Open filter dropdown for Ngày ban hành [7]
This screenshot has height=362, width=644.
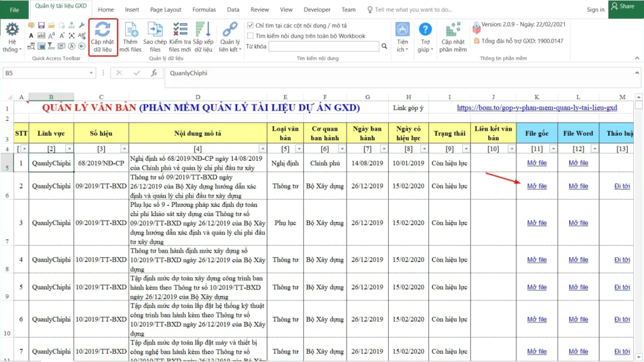tap(384, 148)
